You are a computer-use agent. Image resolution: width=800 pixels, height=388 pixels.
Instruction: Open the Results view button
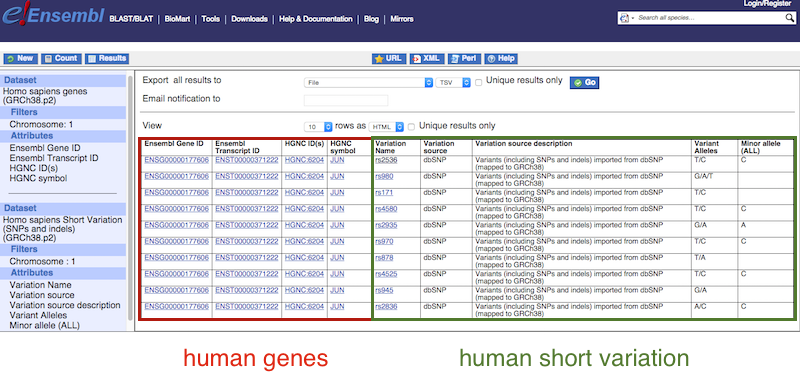tap(107, 59)
